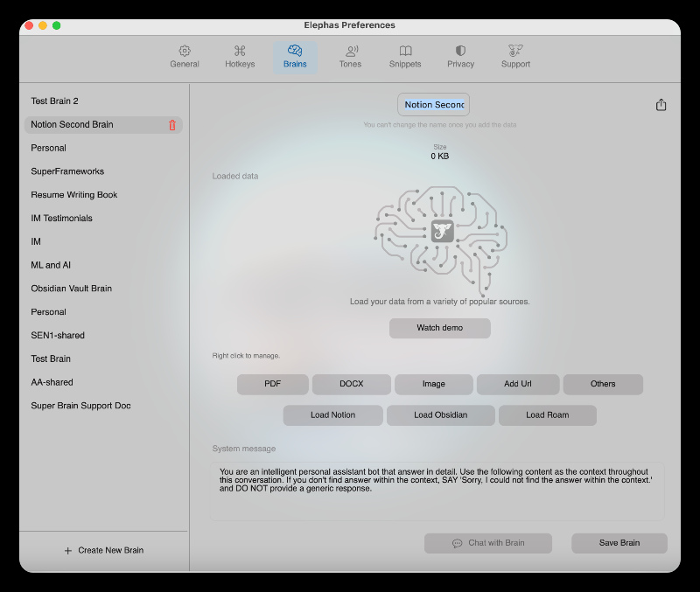This screenshot has height=592, width=700.
Task: Load an Obsidian vault
Action: 440,415
